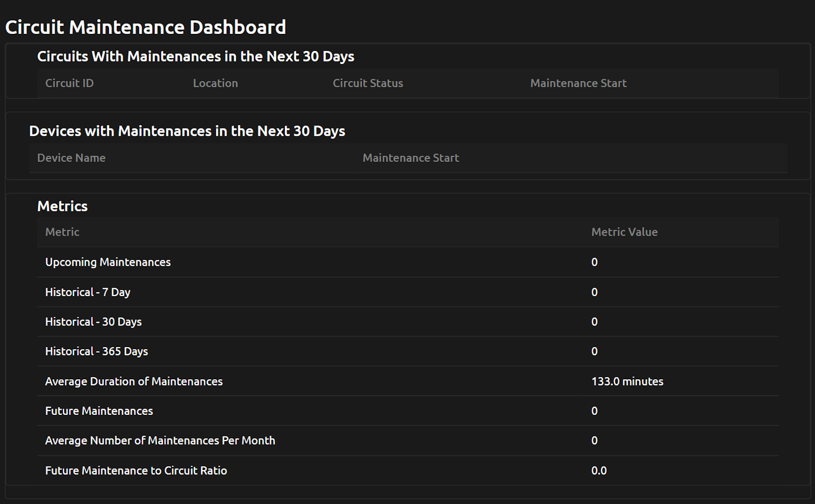Click the Location column header
The image size is (815, 504).
tap(215, 83)
